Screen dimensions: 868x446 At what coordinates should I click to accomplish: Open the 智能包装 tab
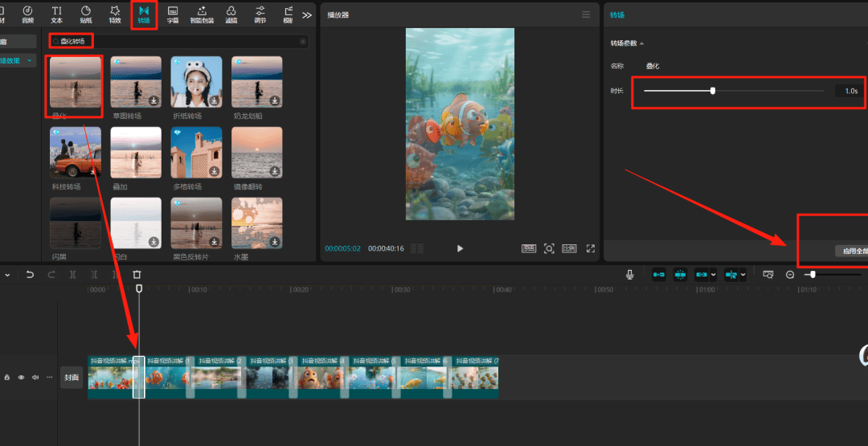202,14
